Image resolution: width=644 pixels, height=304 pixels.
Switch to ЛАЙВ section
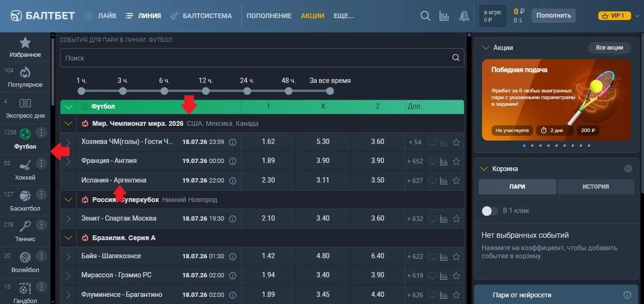click(101, 16)
